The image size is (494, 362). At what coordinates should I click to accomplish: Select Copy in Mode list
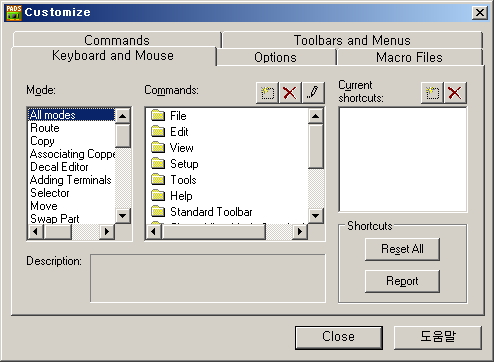point(71,141)
